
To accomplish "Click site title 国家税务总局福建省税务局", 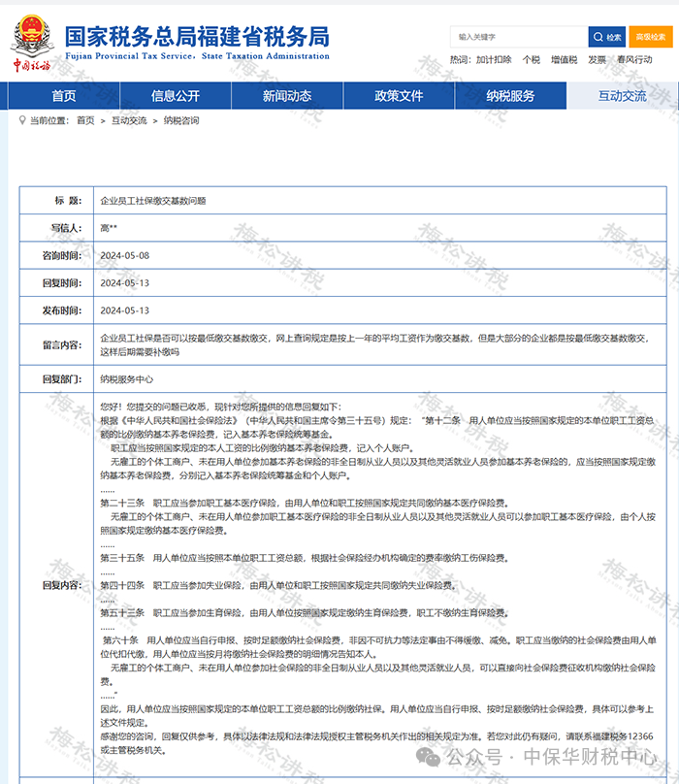I will tap(197, 37).
